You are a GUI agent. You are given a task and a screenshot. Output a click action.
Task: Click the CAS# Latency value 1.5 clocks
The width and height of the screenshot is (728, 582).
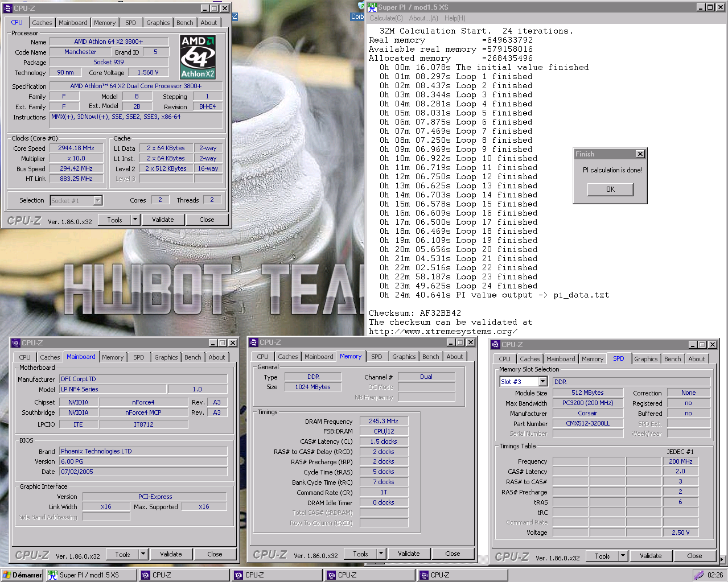(x=384, y=442)
